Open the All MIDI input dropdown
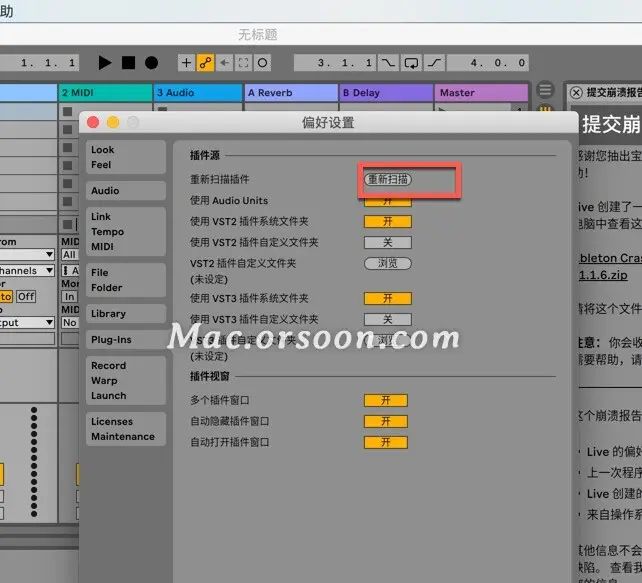The height and width of the screenshot is (583, 642). pos(70,255)
